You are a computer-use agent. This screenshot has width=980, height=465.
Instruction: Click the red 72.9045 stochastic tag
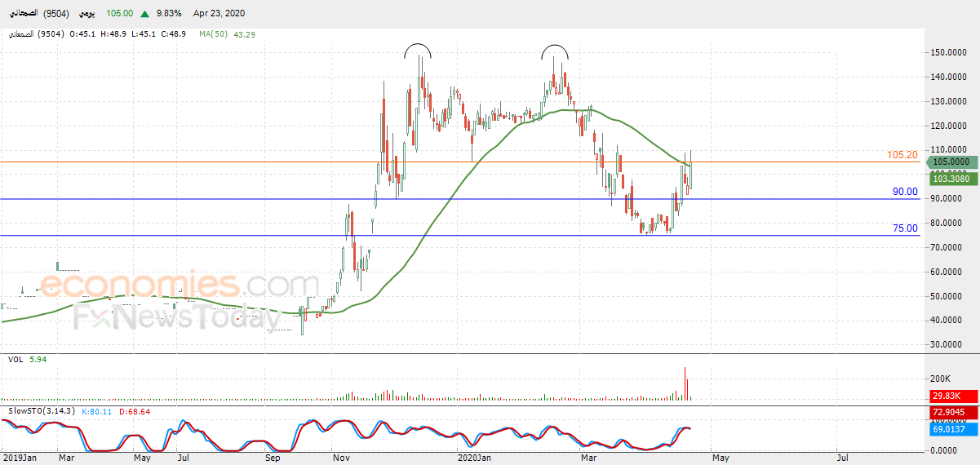click(954, 413)
